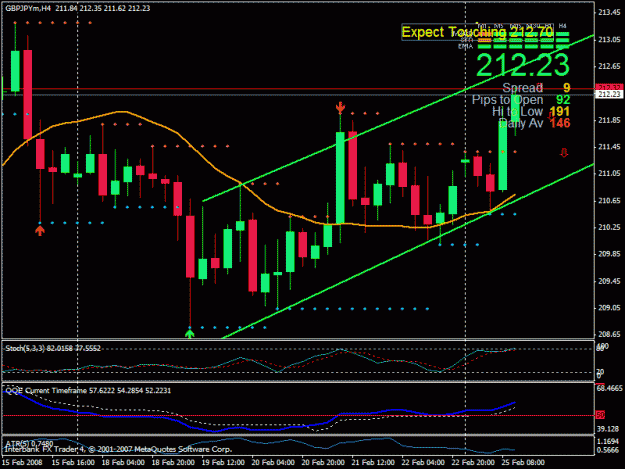Select the blue QQE line
The image size is (625, 469).
coord(259,430)
